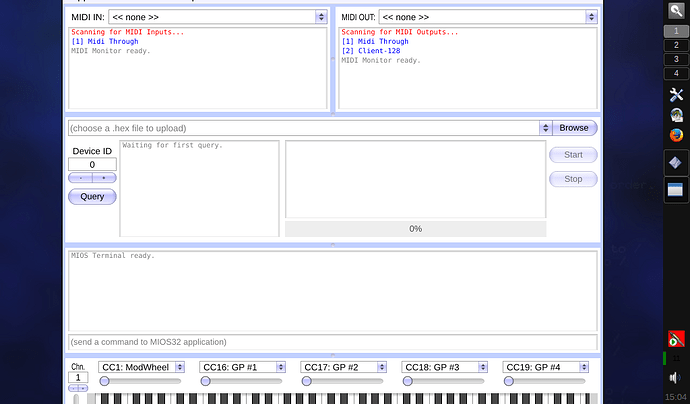Screen dimensions: 690x404
Task: Click the Device ID value field
Action: (x=92, y=165)
